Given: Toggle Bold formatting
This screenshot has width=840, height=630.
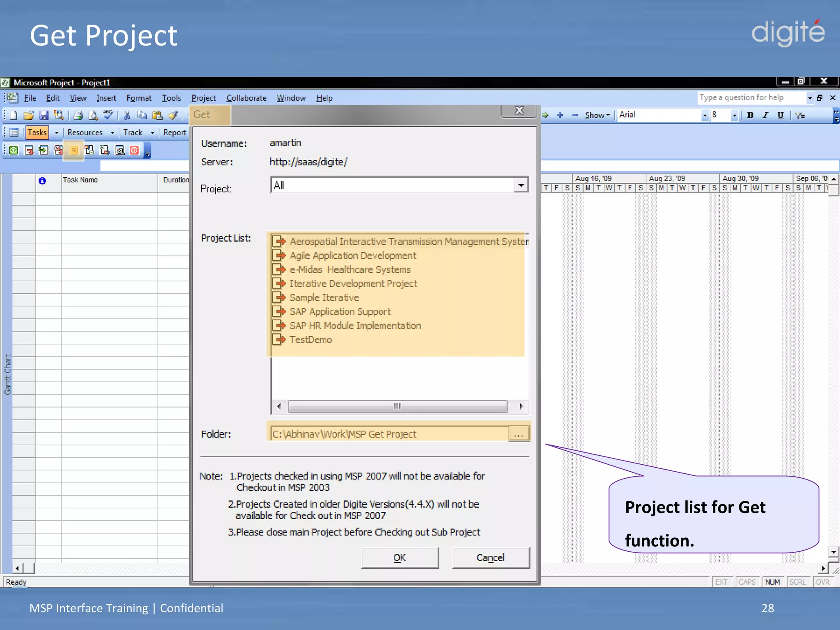Looking at the screenshot, I should click(x=750, y=115).
